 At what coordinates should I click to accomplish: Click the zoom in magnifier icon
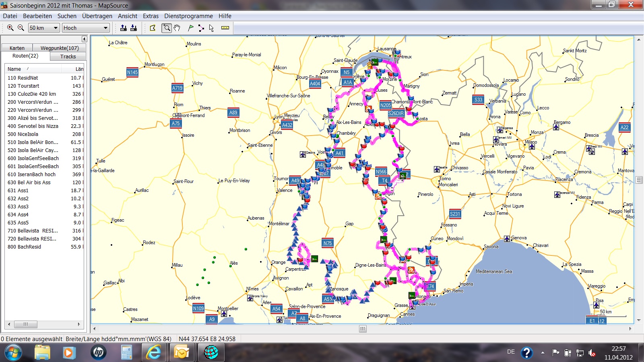(10, 28)
